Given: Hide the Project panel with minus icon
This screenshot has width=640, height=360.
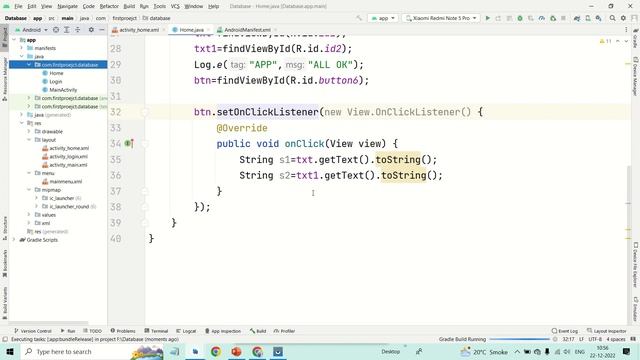Looking at the screenshot, I should [x=102, y=30].
